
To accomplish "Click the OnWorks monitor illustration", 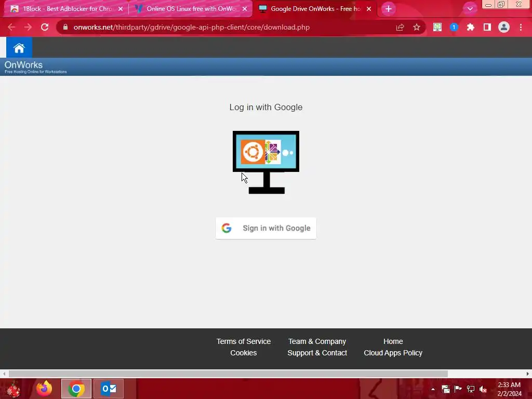I will coord(265,162).
